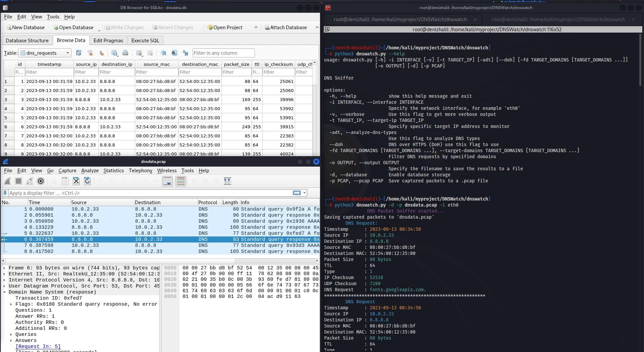Click the format toolbar font icon
Image resolution: width=644 pixels, height=352 pixels.
point(164,53)
